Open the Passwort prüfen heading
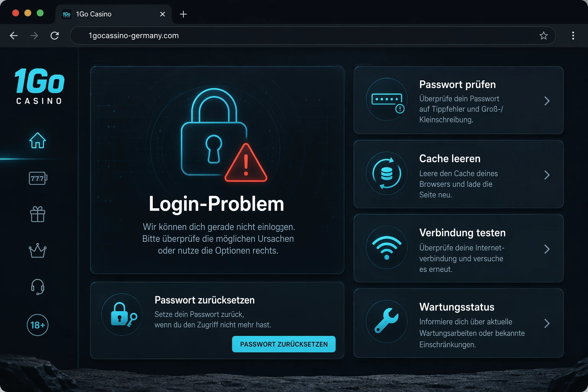This screenshot has height=392, width=588. (457, 85)
